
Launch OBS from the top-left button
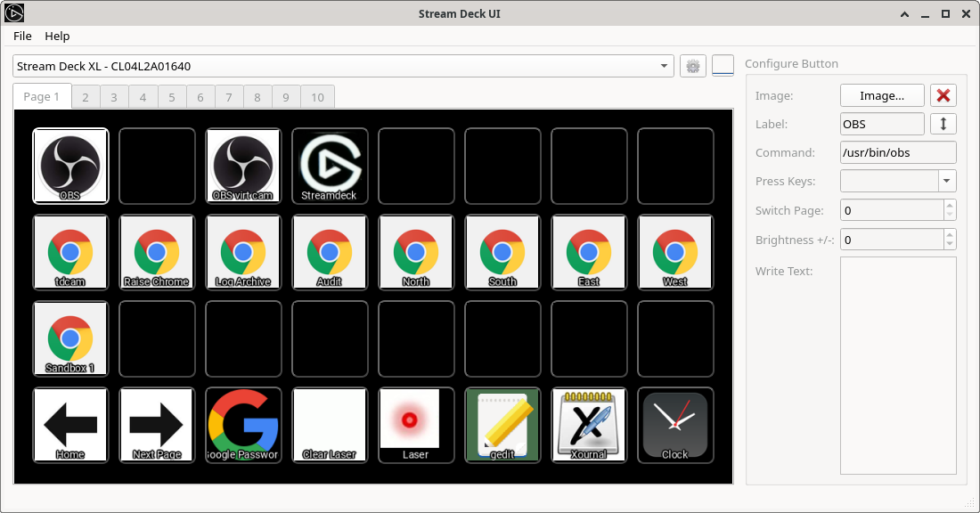click(x=70, y=166)
